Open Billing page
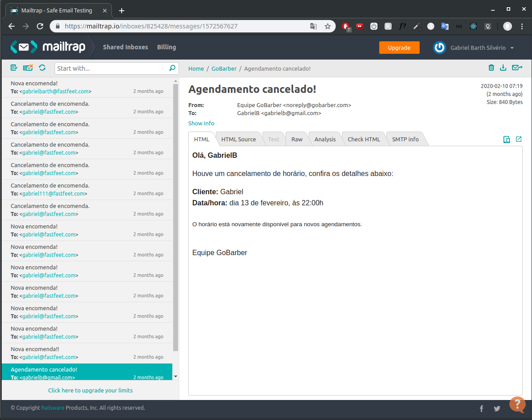532x420 pixels. tap(166, 47)
